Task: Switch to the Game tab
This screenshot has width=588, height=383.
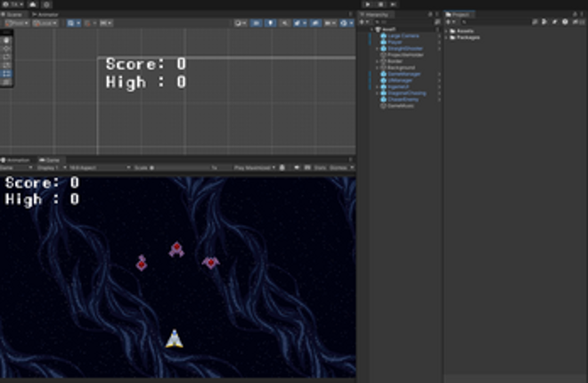Action: click(x=50, y=160)
